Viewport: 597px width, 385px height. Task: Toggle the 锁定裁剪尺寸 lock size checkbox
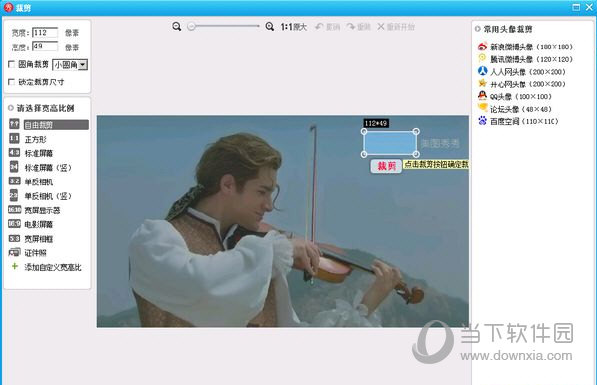pyautogui.click(x=12, y=82)
